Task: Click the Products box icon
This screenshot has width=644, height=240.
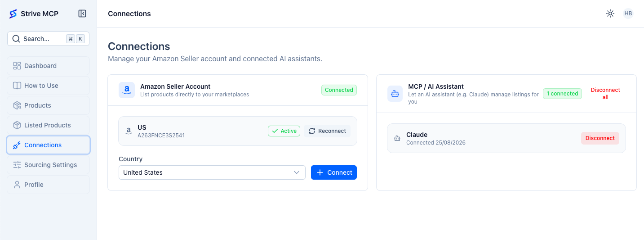Action: [17, 105]
